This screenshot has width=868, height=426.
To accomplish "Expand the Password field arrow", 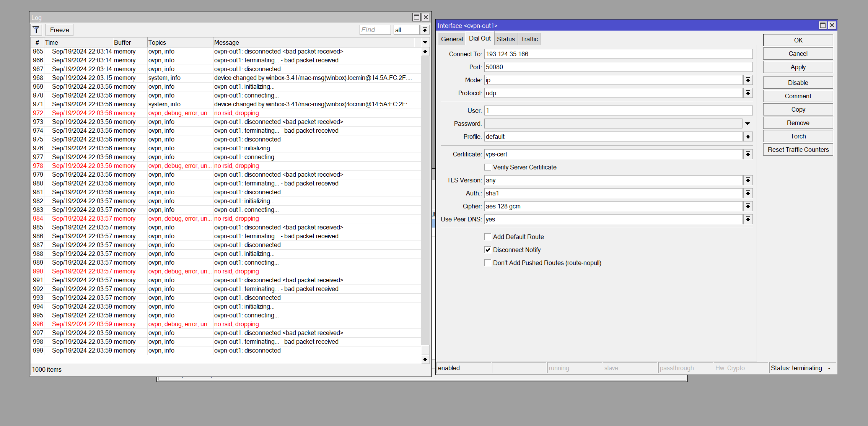I will (x=747, y=124).
